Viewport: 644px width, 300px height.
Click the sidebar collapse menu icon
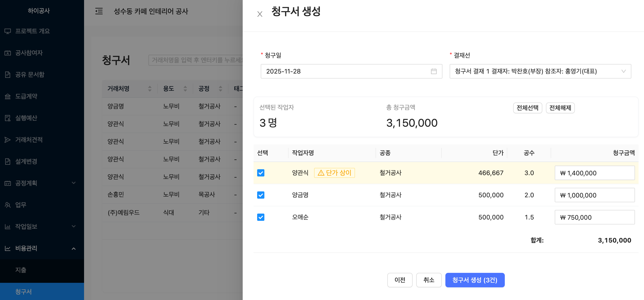(x=99, y=11)
